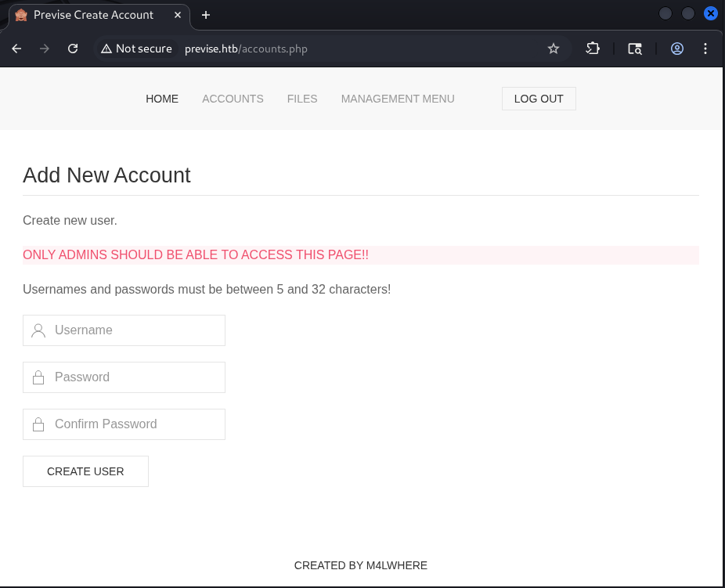The image size is (725, 588).
Task: Bookmark the page using the star icon
Action: (x=554, y=48)
